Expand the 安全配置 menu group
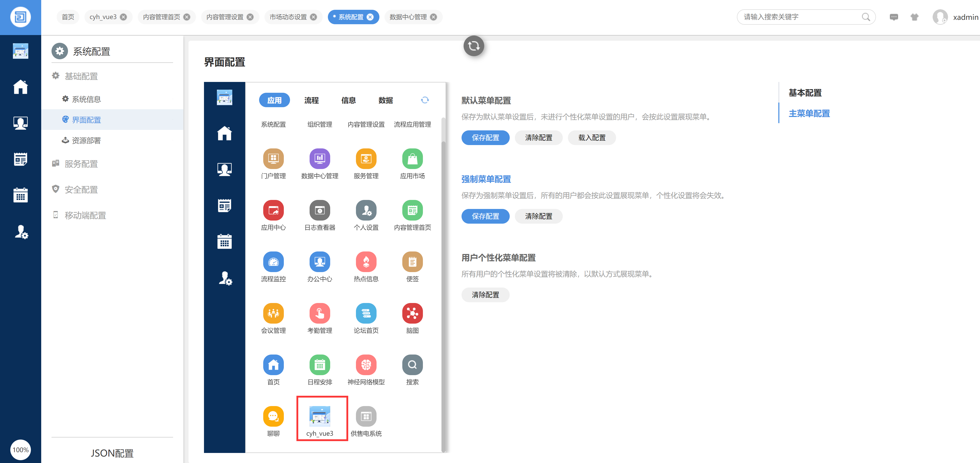This screenshot has height=463, width=980. coord(81,189)
